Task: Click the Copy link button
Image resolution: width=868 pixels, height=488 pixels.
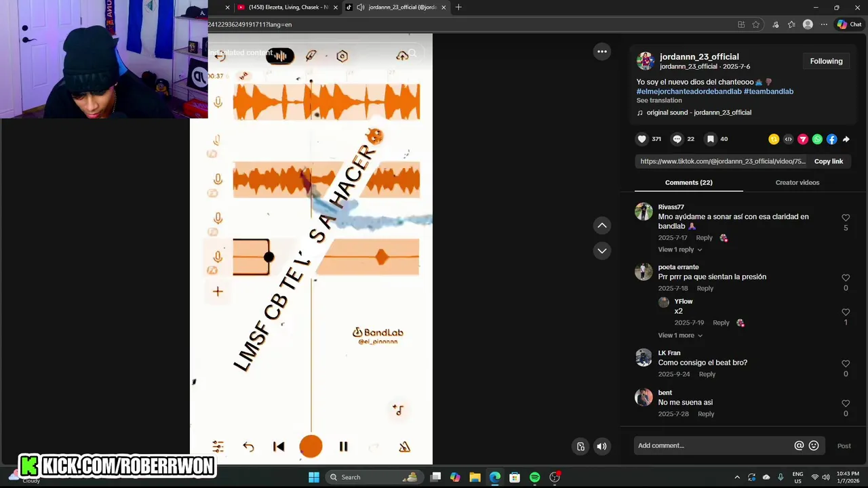Action: tap(828, 161)
